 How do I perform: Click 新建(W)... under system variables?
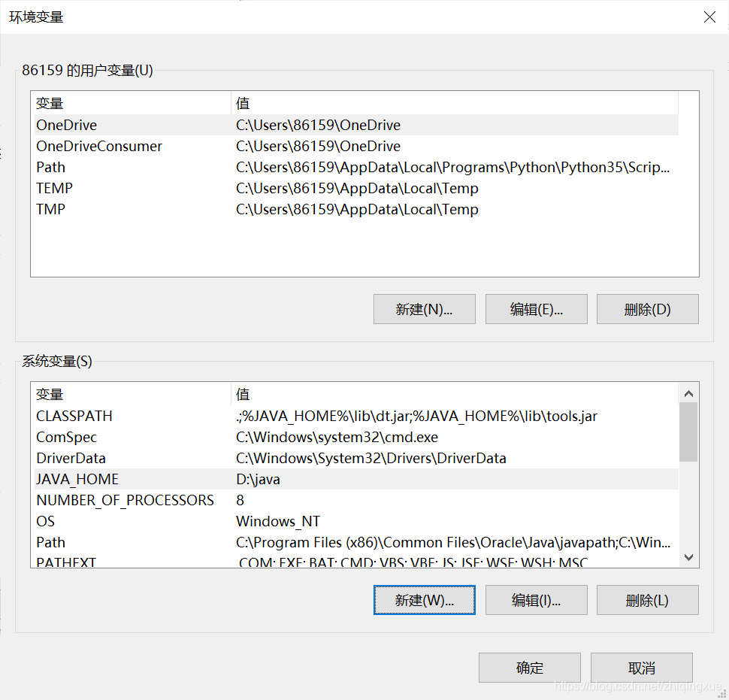pyautogui.click(x=425, y=600)
